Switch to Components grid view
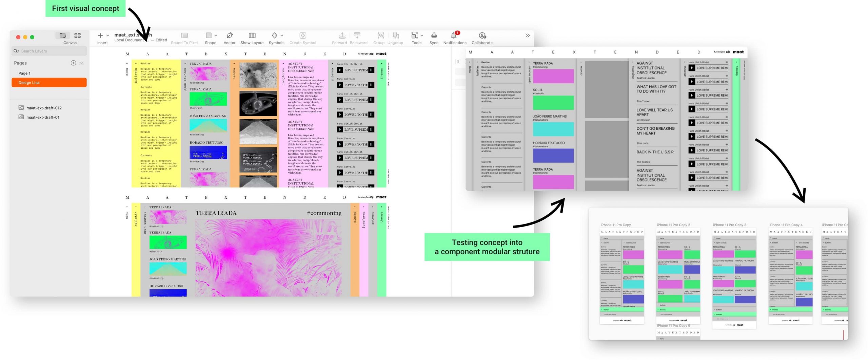The width and height of the screenshot is (868, 363). click(77, 36)
